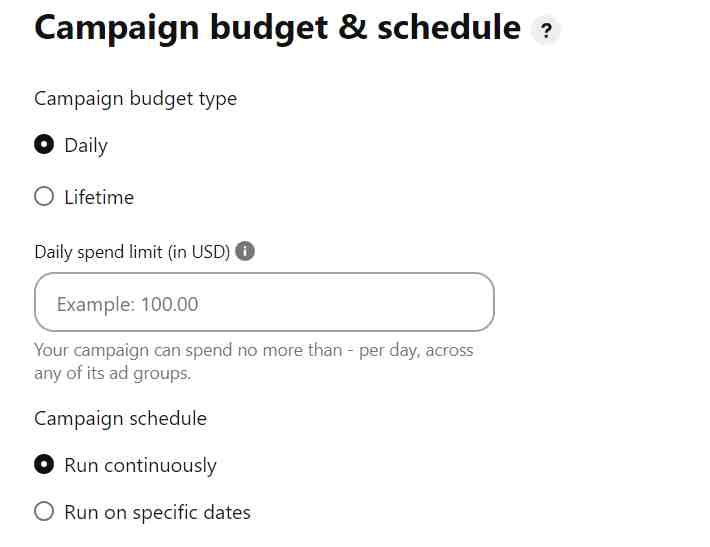Screen dimensions: 710x547
Task: Enable the Run on specific dates option
Action: [44, 511]
